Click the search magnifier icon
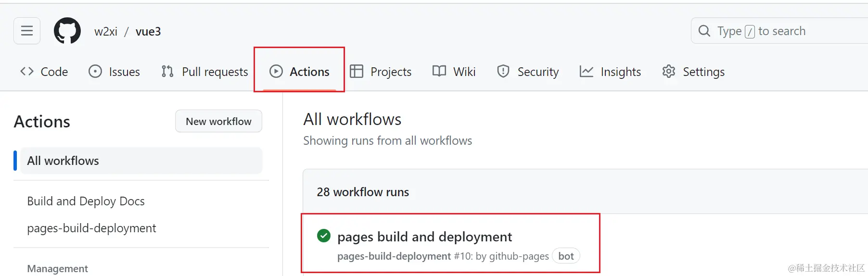This screenshot has width=868, height=276. click(704, 31)
